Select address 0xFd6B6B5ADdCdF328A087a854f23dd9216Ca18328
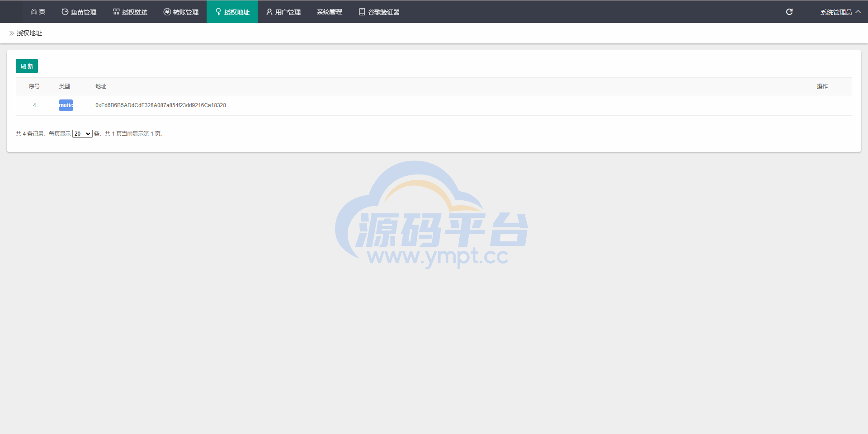868x434 pixels. click(x=160, y=105)
